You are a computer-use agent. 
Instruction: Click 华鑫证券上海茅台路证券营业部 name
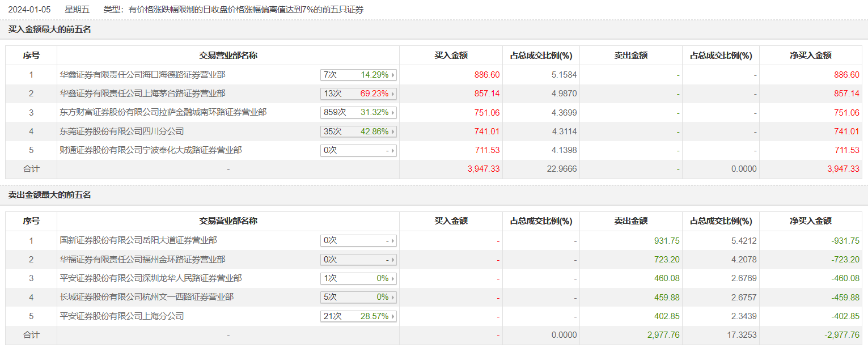pos(142,94)
